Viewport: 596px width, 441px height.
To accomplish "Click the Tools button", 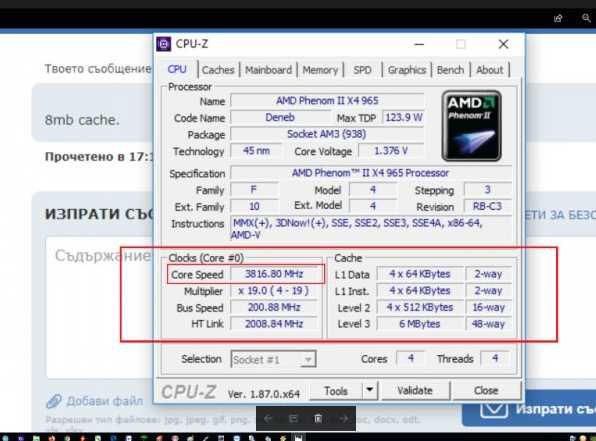I will (336, 391).
